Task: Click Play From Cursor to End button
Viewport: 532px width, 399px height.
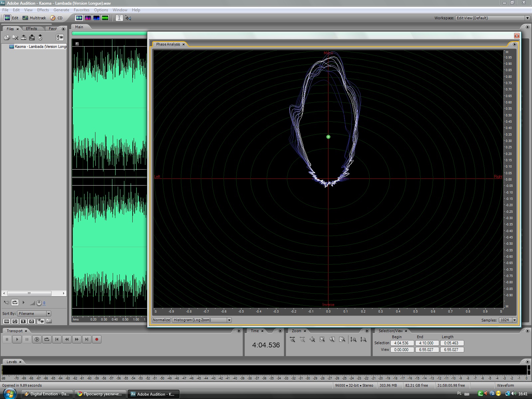Action: [x=37, y=339]
